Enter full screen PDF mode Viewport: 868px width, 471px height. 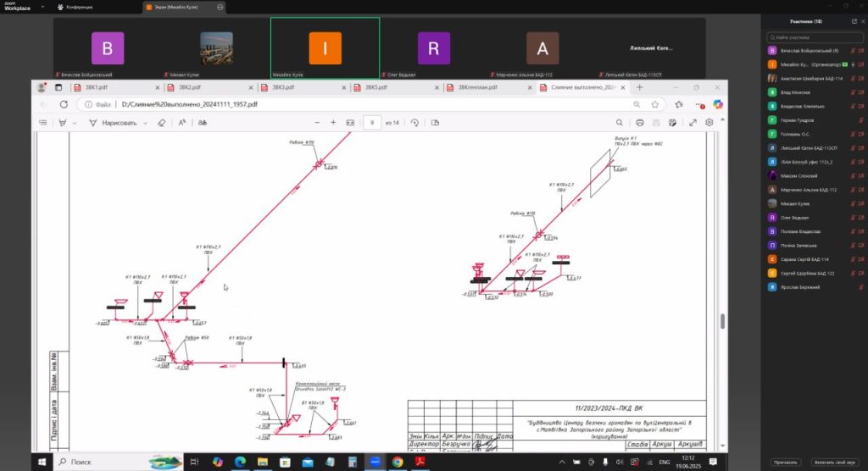[693, 123]
